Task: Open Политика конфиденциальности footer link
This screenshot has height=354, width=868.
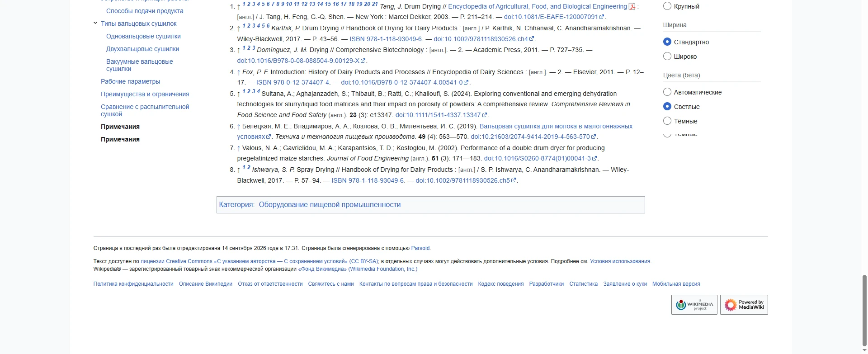Action: [133, 284]
